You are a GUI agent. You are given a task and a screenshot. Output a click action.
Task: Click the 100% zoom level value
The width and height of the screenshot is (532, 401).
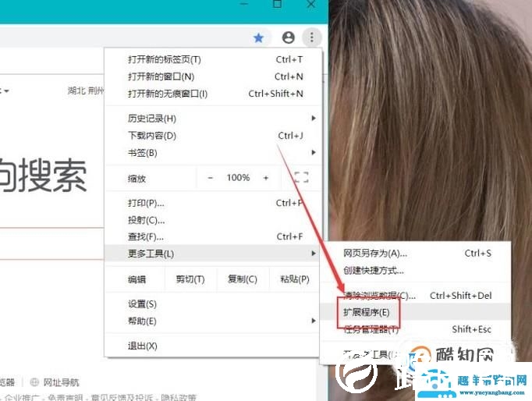(238, 178)
